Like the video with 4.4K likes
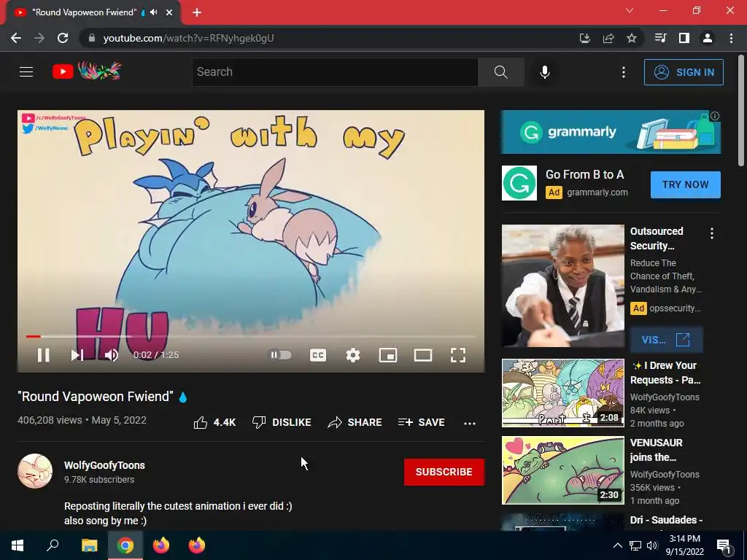Image resolution: width=747 pixels, height=560 pixels. pyautogui.click(x=214, y=422)
